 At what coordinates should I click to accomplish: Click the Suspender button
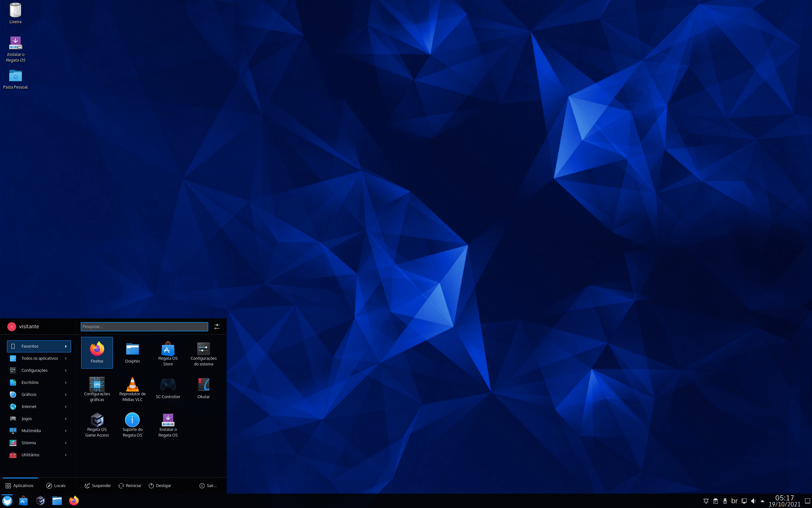[98, 486]
